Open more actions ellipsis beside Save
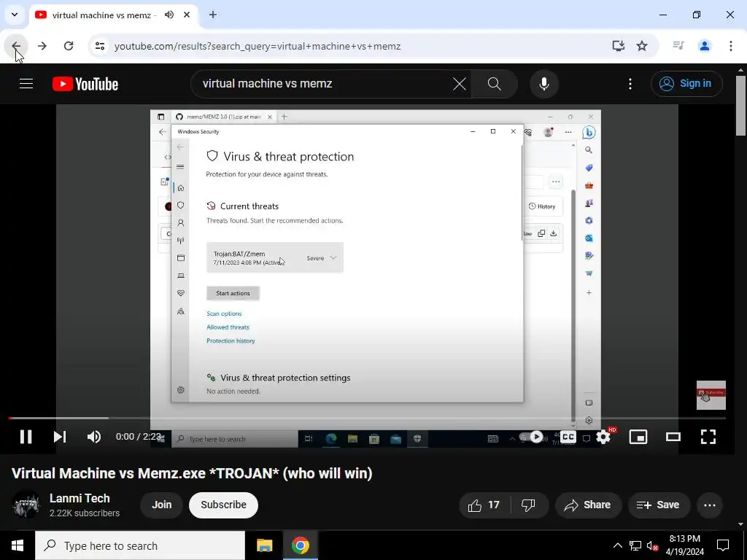The image size is (747, 560). coord(710,505)
